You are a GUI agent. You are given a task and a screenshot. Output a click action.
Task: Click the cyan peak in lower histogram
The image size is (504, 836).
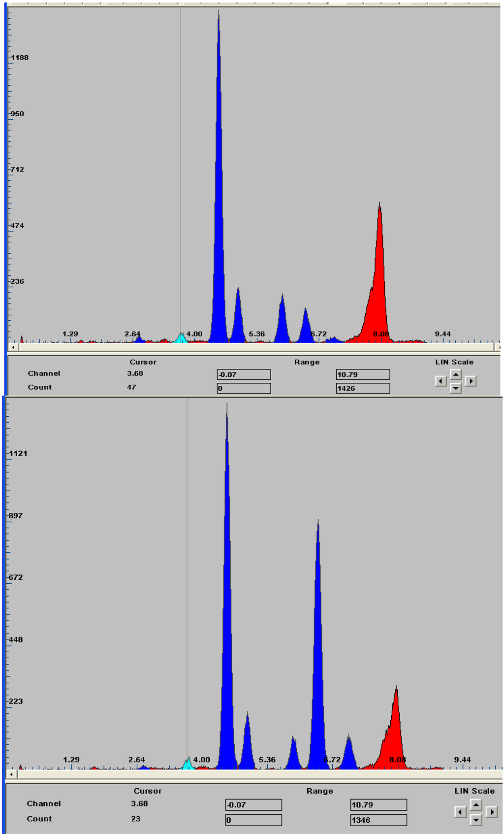tap(188, 764)
